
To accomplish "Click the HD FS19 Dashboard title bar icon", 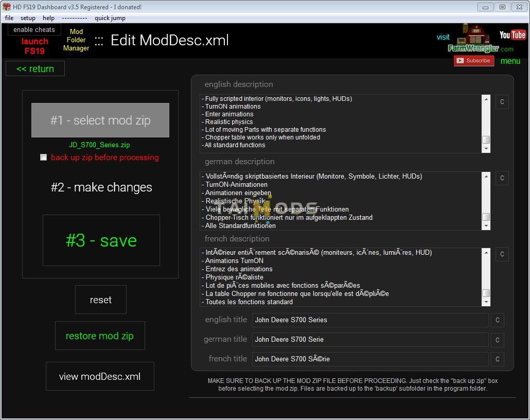I will (x=6, y=7).
